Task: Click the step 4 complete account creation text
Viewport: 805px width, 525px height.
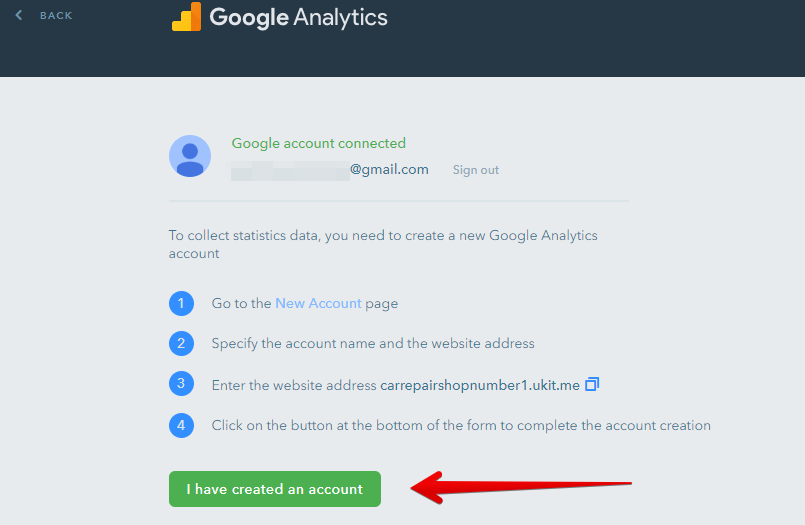Action: (x=461, y=425)
